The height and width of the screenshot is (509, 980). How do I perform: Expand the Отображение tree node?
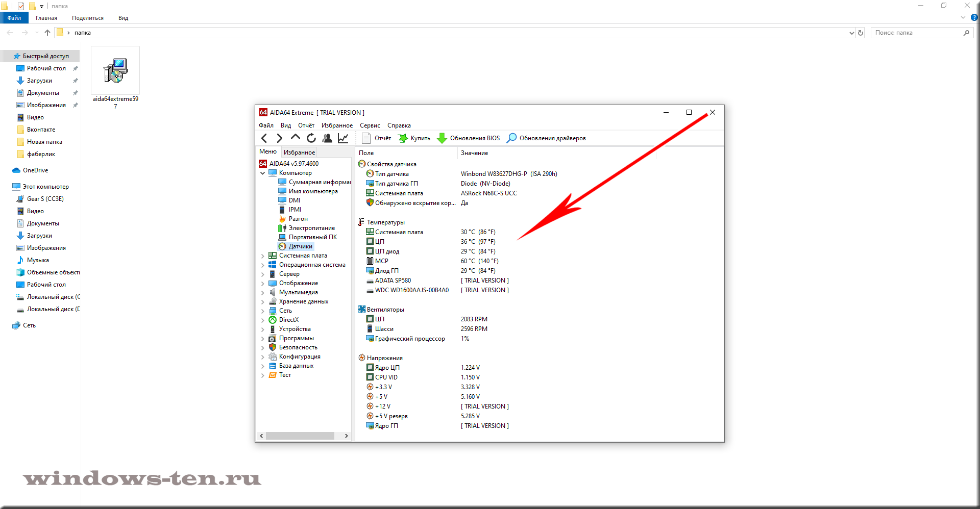pos(263,284)
